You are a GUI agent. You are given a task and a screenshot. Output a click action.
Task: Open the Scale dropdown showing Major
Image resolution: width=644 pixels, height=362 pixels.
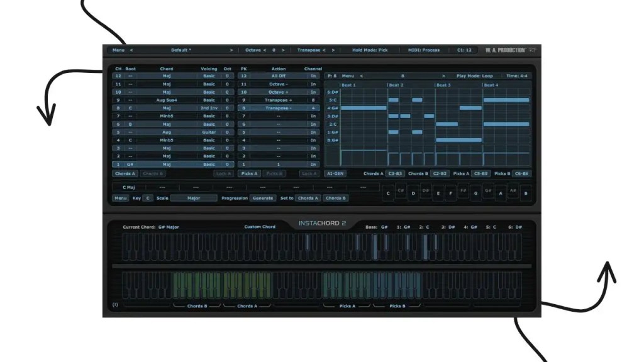click(x=194, y=198)
